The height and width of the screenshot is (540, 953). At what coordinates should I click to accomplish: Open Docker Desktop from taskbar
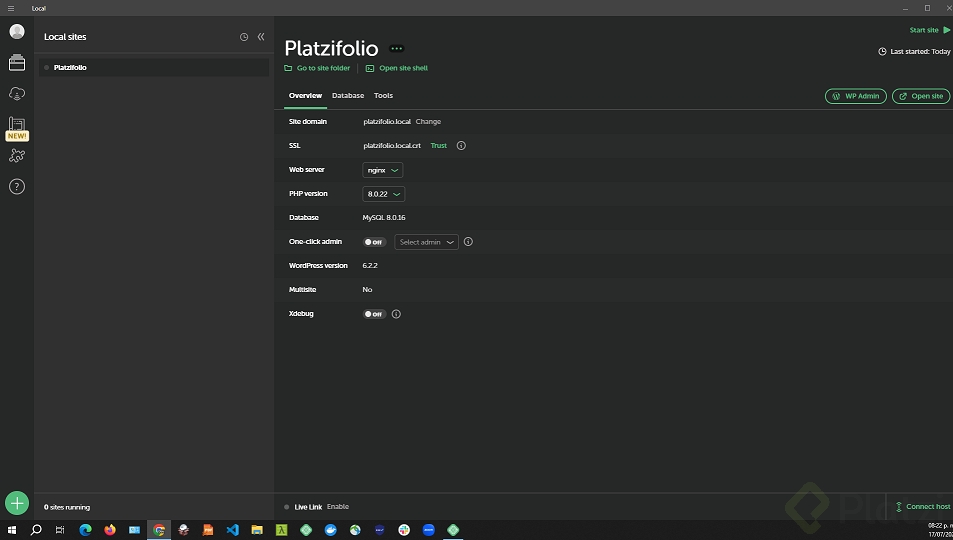331,530
